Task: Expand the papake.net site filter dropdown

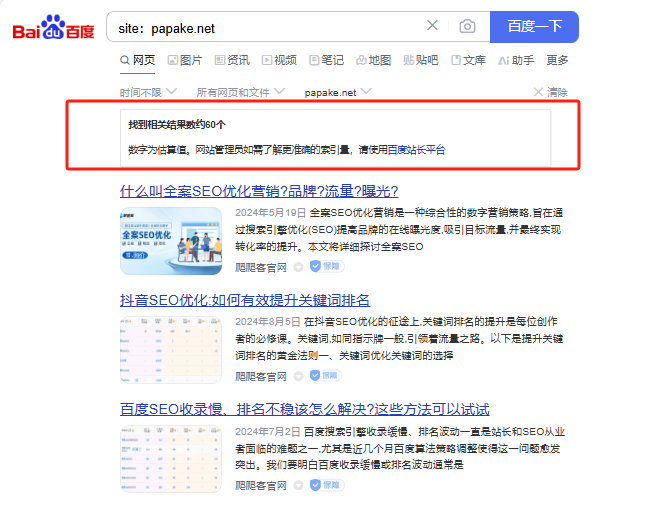Action: click(x=338, y=92)
